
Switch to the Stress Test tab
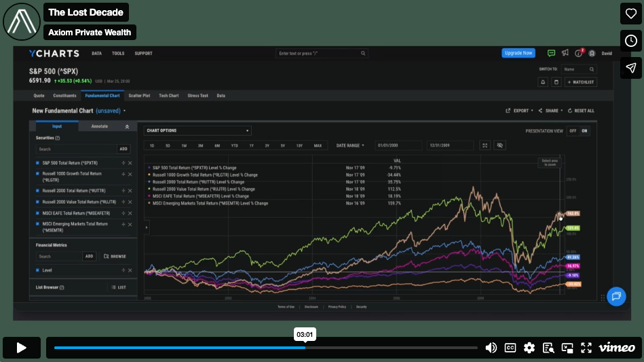(x=197, y=95)
